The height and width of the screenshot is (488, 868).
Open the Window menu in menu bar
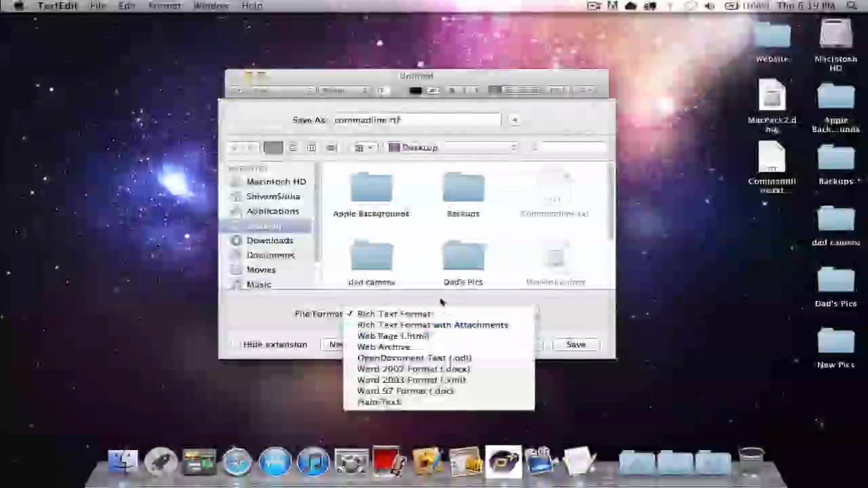click(211, 5)
